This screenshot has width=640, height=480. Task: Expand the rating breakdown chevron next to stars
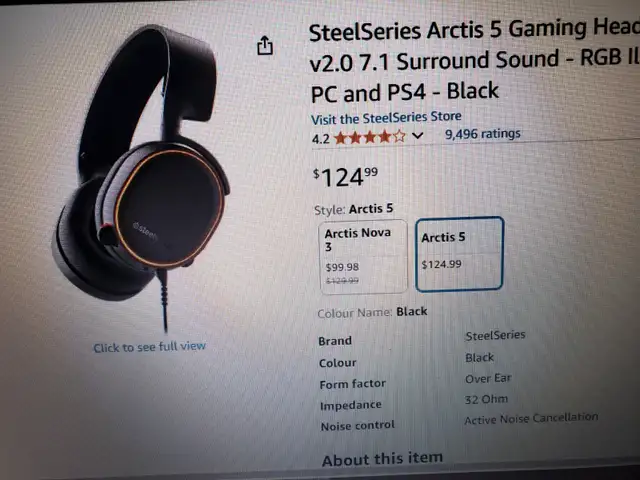point(417,135)
